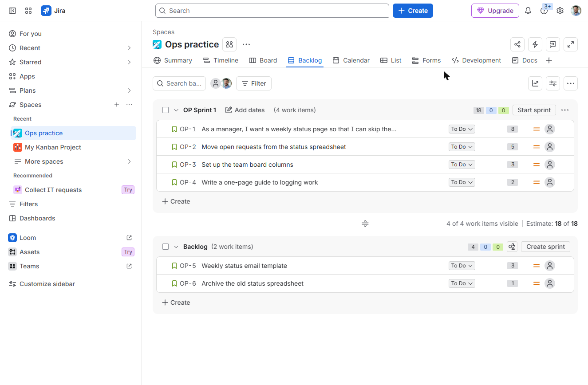Click the blue Create button in the header
Image resolution: width=588 pixels, height=385 pixels.
pos(413,11)
